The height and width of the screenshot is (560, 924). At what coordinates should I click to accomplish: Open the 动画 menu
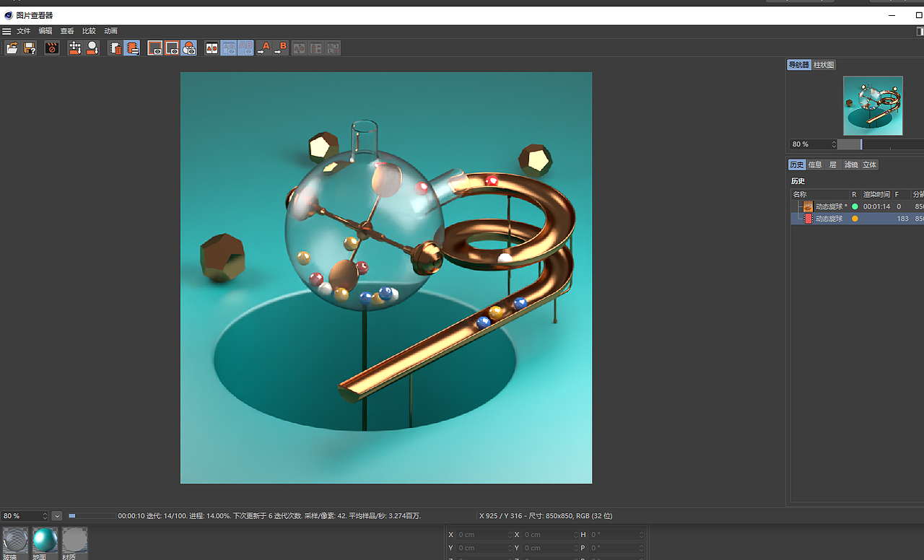coord(110,30)
